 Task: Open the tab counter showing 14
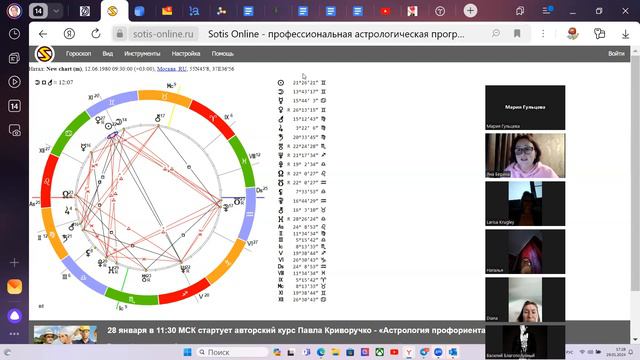click(x=38, y=11)
